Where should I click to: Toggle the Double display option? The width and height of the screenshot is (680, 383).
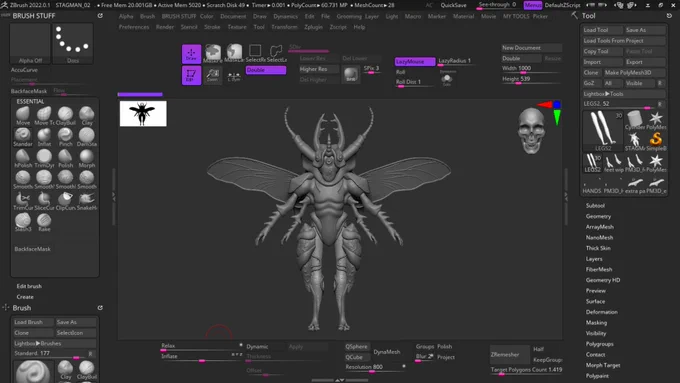(266, 70)
